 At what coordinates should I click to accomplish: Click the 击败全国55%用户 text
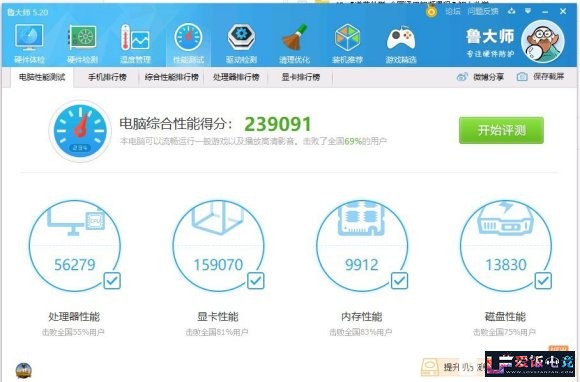point(73,332)
